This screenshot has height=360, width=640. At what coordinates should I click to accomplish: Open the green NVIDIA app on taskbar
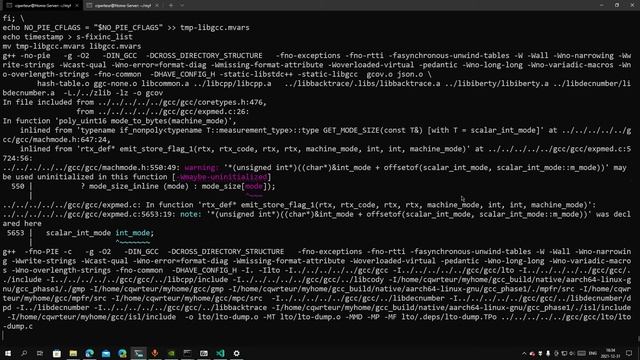171,353
